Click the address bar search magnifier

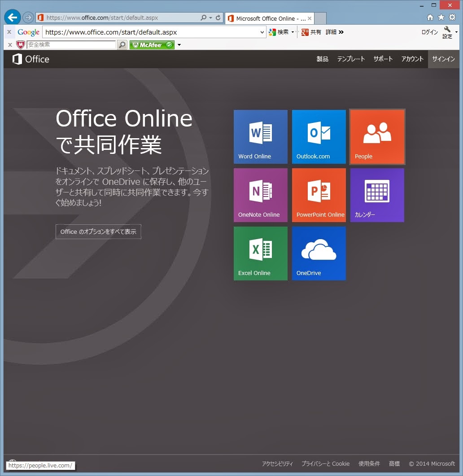203,17
